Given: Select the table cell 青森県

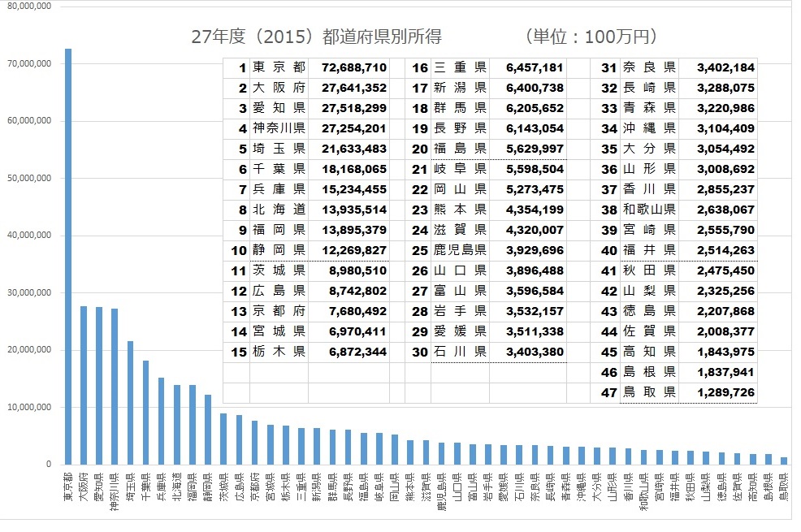Looking at the screenshot, I should [x=649, y=108].
